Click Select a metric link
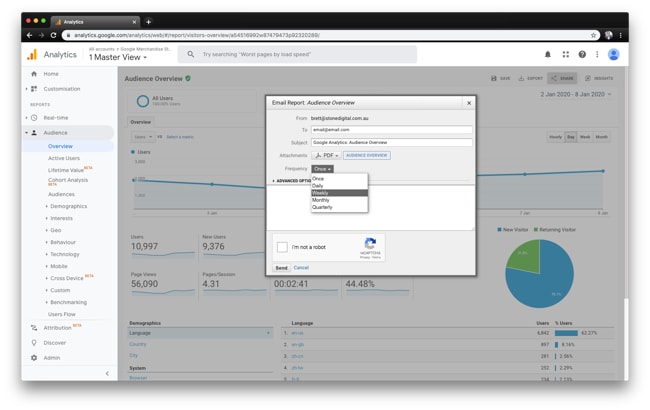This screenshot has width=650, height=410. [180, 137]
